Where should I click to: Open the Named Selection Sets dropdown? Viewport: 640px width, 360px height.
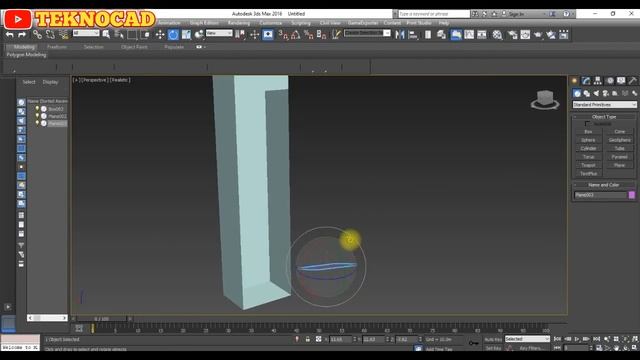367,33
